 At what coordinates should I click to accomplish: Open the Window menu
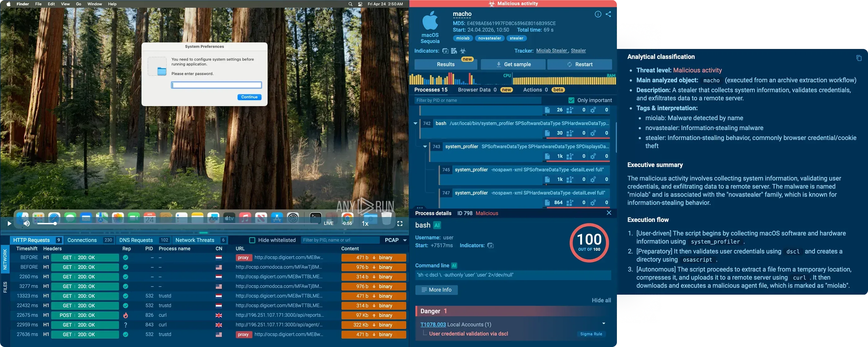coord(95,4)
